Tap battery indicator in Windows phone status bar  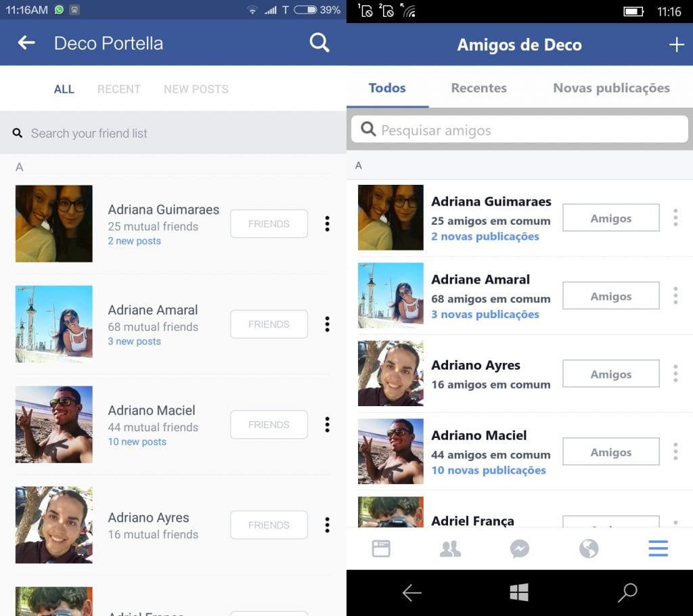point(633,12)
